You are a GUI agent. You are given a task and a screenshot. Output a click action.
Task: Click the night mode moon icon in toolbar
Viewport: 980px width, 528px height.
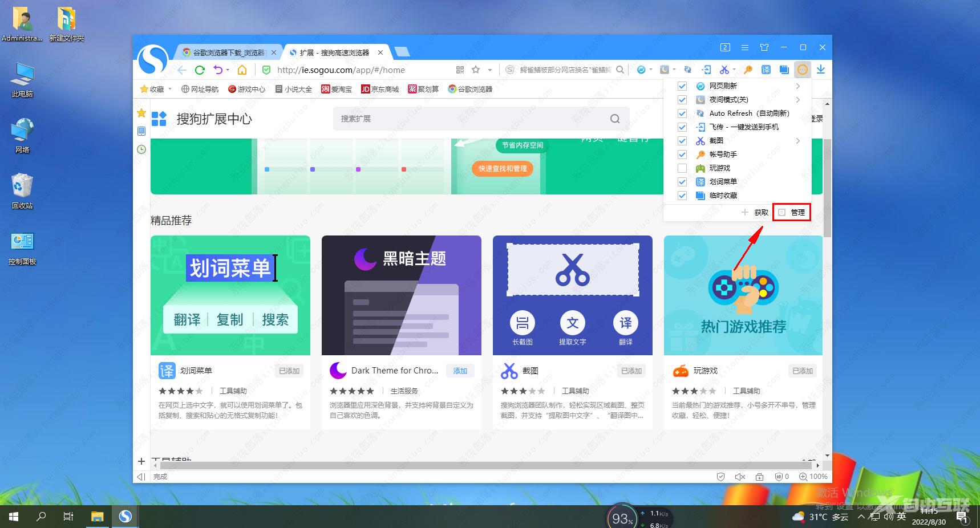pos(665,70)
